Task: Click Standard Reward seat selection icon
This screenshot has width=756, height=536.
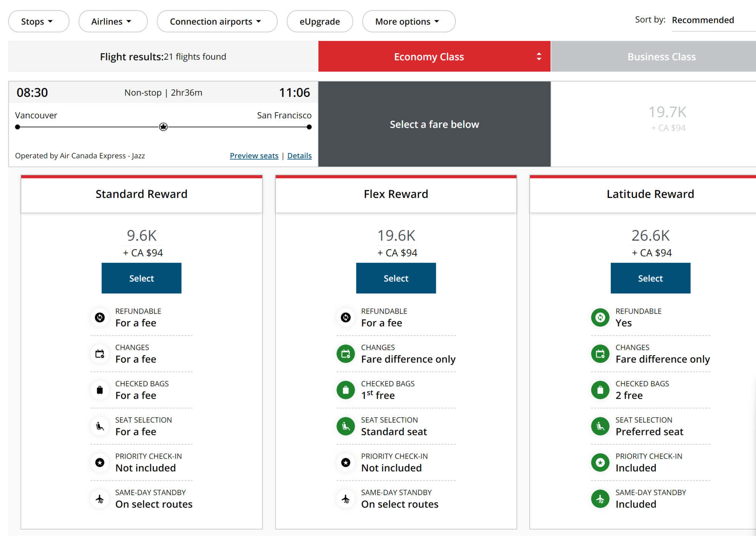Action: click(x=100, y=426)
